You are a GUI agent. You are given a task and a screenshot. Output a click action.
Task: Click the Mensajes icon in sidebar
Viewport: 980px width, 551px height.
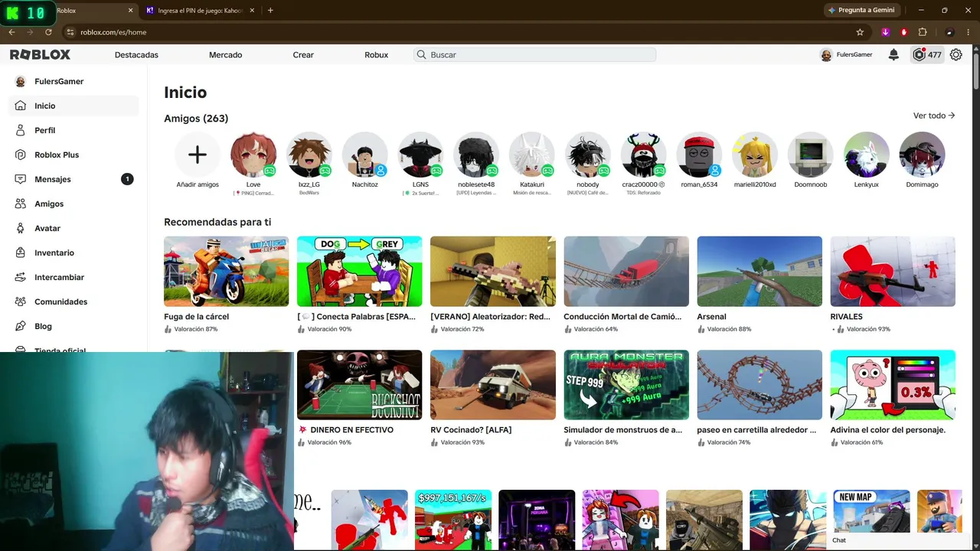[21, 179]
